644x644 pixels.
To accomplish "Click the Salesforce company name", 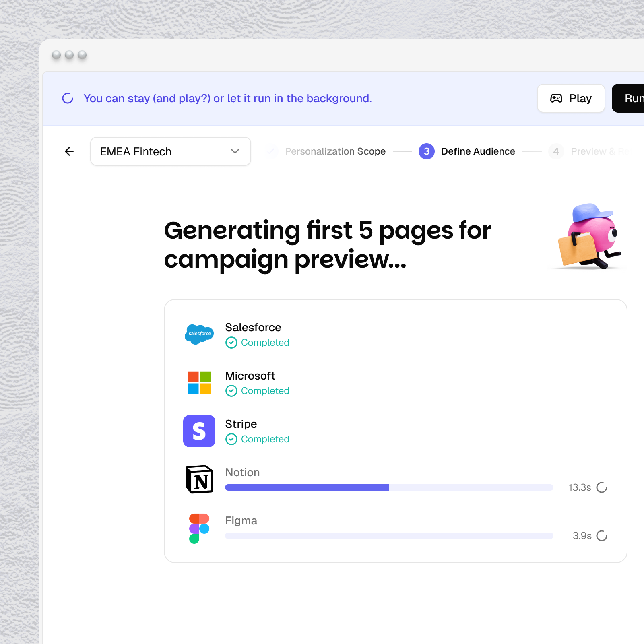I will point(253,327).
